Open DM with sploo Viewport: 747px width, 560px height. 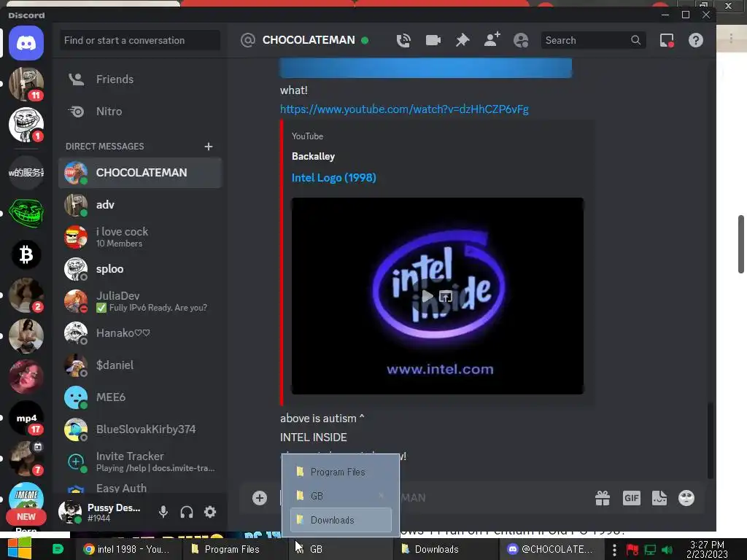(x=140, y=269)
